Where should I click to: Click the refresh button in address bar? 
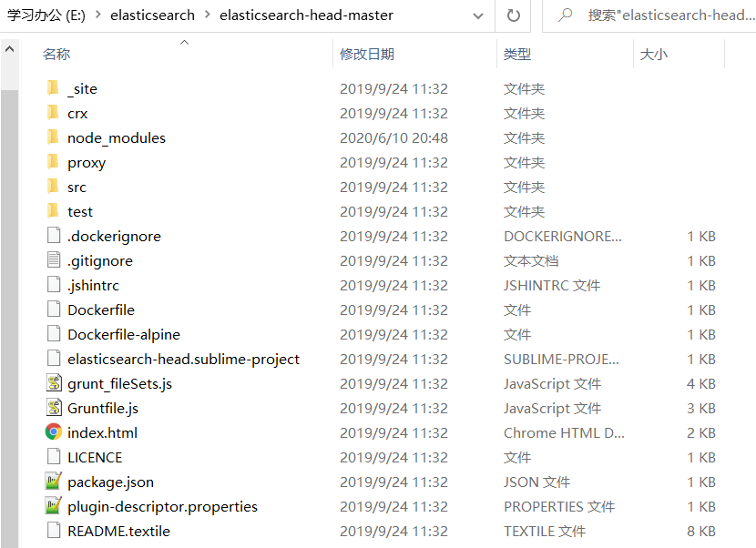point(514,15)
